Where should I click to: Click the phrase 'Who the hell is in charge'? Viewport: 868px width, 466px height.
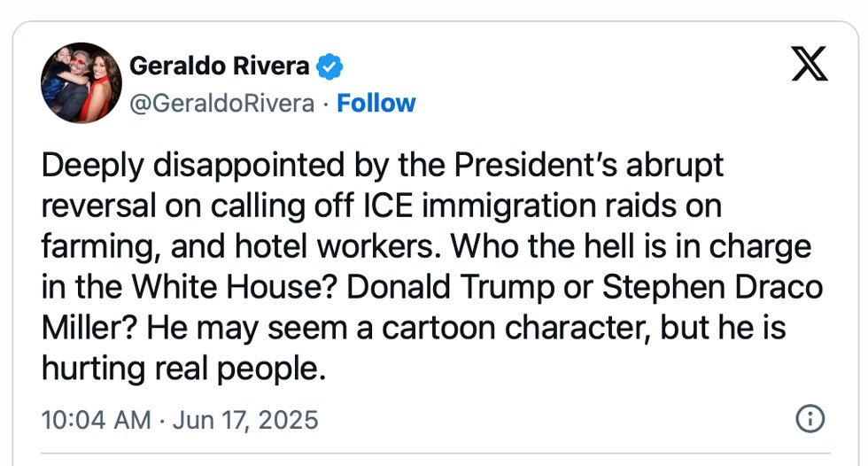pos(631,247)
